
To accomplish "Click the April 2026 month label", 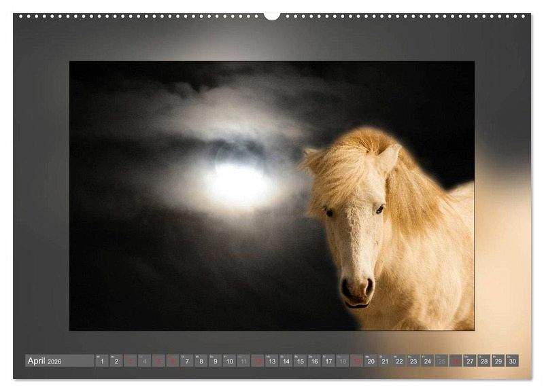I will 45,361.
